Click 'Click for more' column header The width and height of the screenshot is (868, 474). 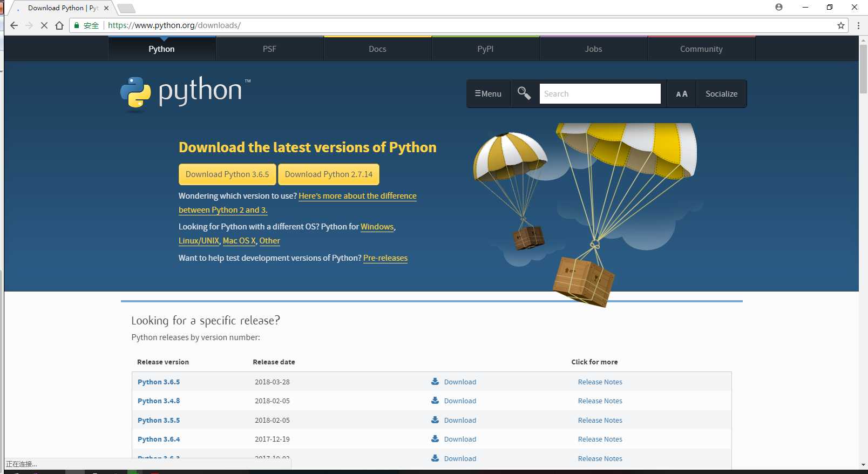pyautogui.click(x=594, y=362)
